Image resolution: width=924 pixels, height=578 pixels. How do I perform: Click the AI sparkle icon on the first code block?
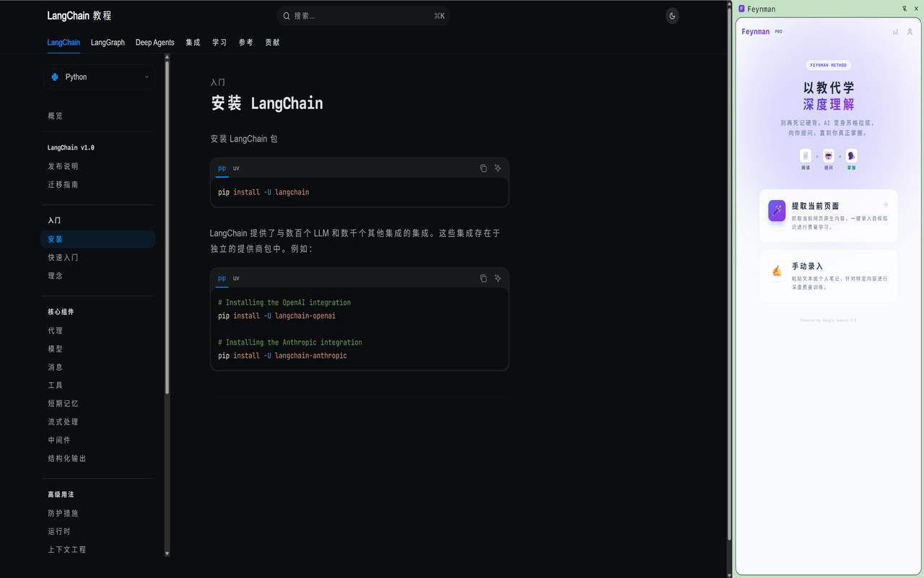click(497, 168)
